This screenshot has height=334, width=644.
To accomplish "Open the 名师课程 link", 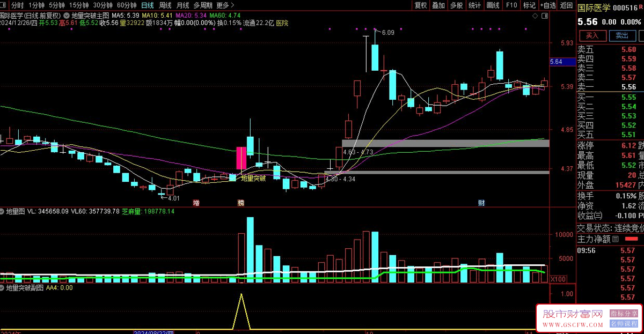I will pyautogui.click(x=624, y=324).
